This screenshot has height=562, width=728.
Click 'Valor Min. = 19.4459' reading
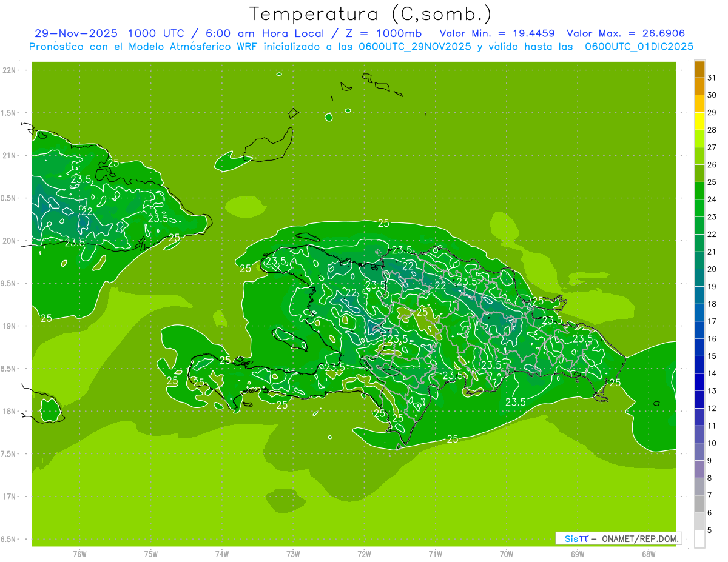(x=497, y=33)
